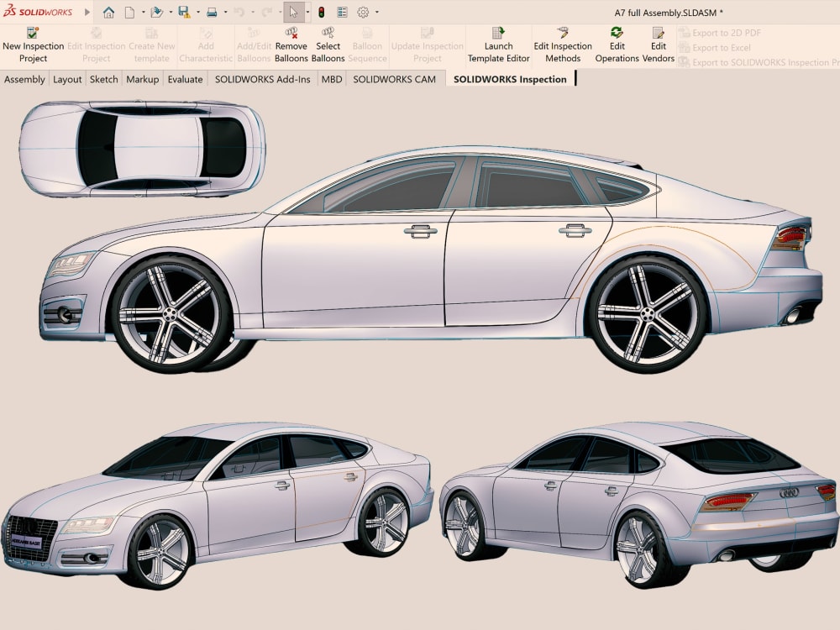
Task: Open New document dropdown arrow
Action: point(143,12)
